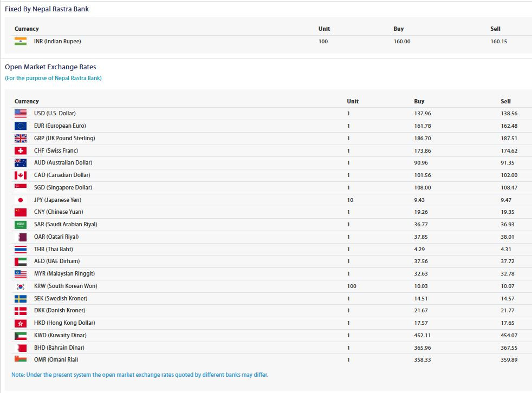Viewport: 532px width, 393px height.
Task: Click the 'Open Market Exchange Rates' heading
Action: point(50,67)
